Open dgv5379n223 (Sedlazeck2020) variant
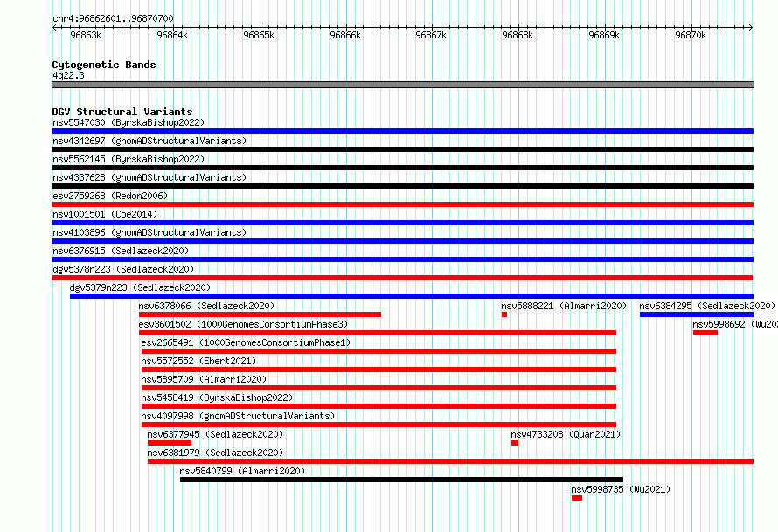 (140, 287)
